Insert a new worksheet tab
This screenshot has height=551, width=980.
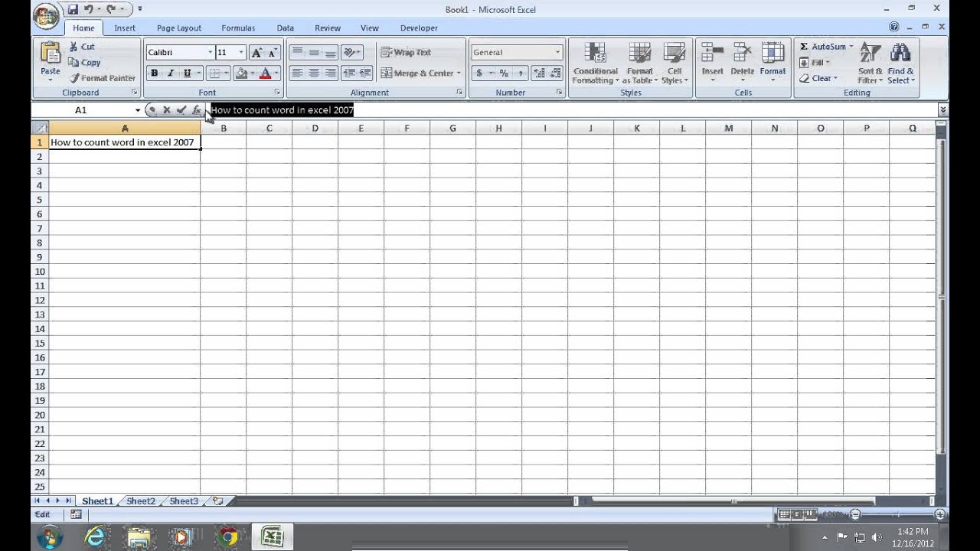[x=218, y=501]
